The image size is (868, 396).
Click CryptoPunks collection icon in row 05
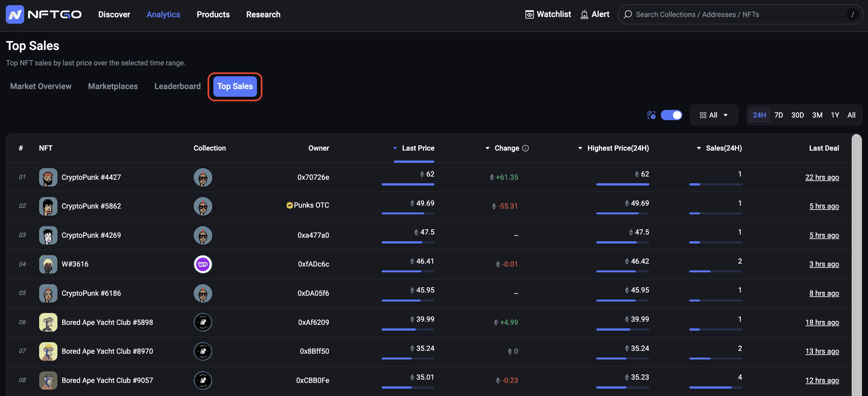click(203, 293)
